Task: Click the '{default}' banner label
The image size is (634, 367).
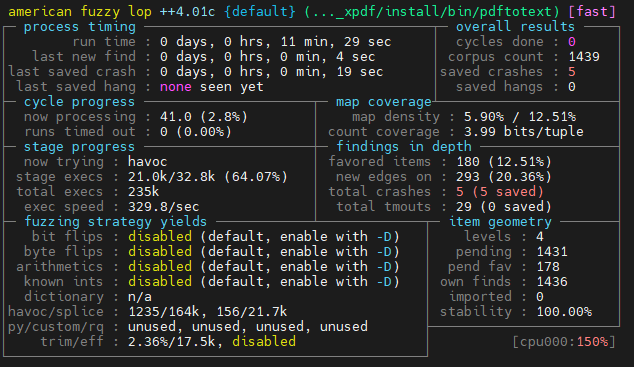Action: [260, 11]
